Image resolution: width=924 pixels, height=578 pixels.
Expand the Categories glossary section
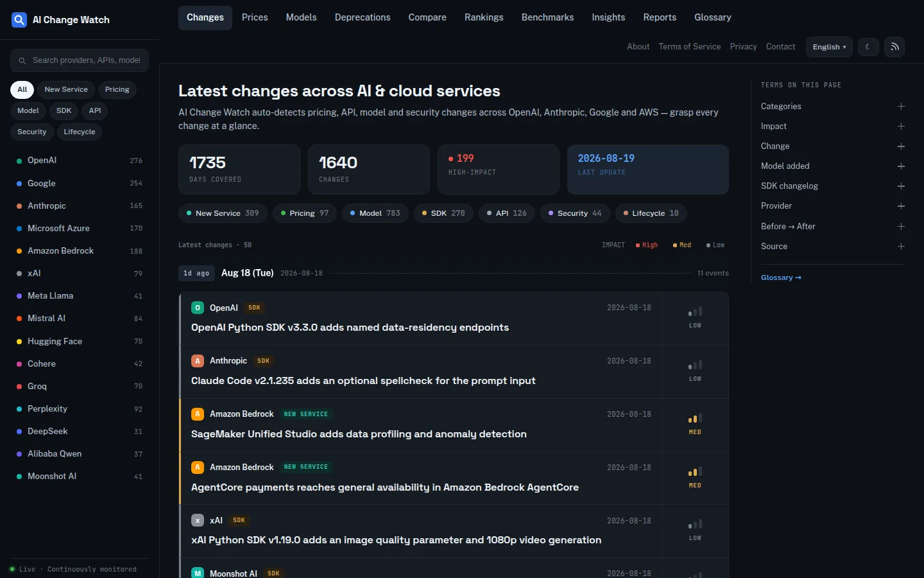click(x=833, y=107)
